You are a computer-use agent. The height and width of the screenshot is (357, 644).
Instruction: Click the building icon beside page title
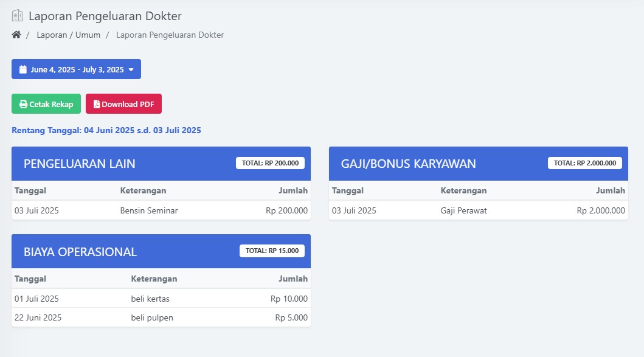point(18,16)
